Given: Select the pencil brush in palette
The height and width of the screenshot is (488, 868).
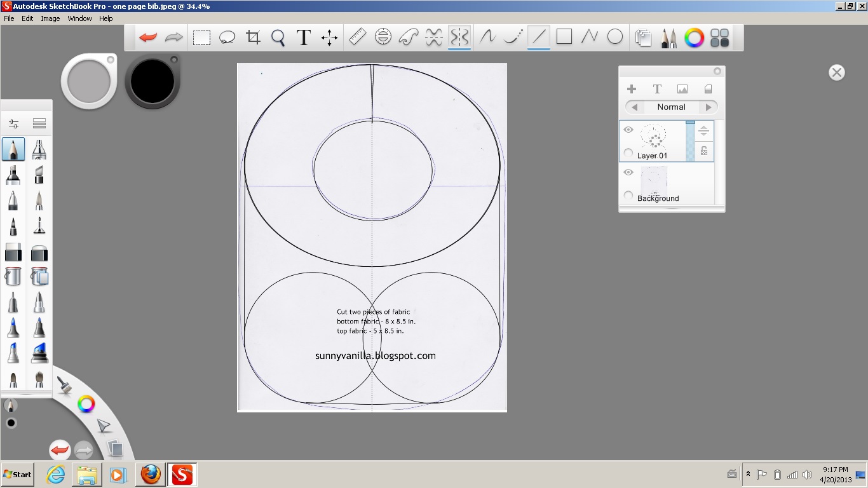Looking at the screenshot, I should tap(13, 149).
